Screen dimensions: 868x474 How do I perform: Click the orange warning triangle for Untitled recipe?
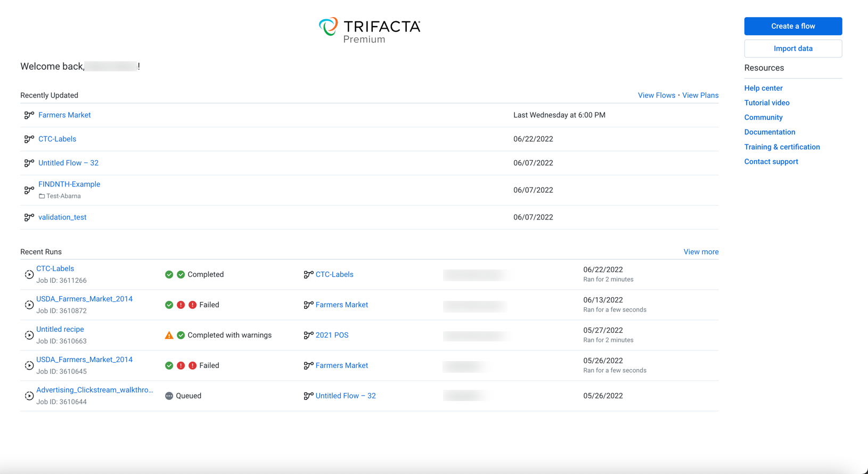[169, 335]
